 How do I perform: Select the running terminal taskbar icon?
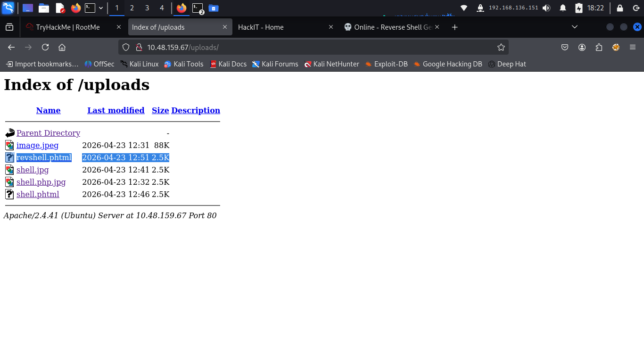[x=198, y=8]
